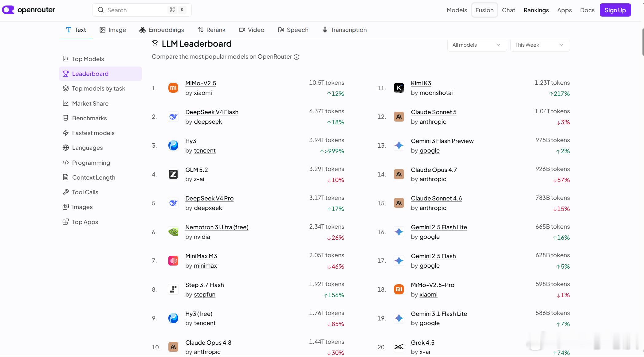Viewport: 644px width, 357px height.
Task: Click the Tencent icon beside Hy3 (free)
Action: point(173,318)
